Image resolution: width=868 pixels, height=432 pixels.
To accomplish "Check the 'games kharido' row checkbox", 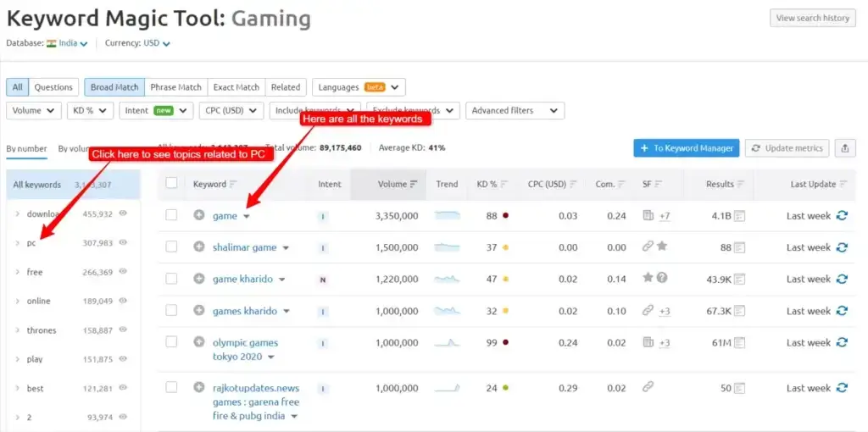I will pos(171,310).
